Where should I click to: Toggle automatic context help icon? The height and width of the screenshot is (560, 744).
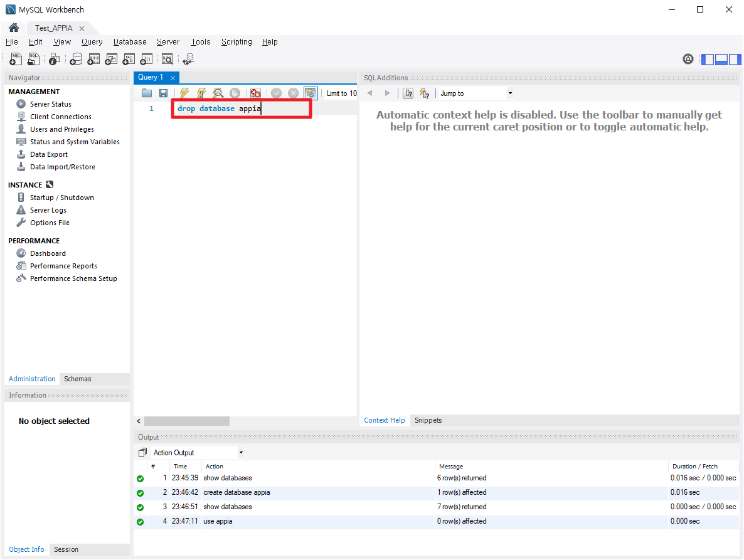(x=425, y=93)
